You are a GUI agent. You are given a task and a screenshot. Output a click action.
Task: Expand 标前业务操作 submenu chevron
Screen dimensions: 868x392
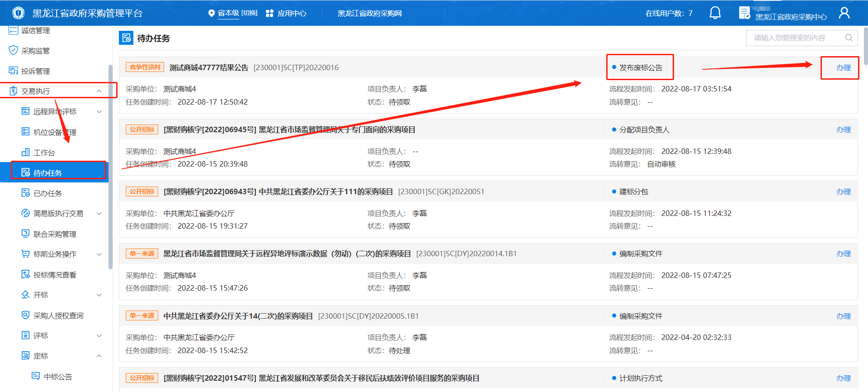(x=99, y=254)
